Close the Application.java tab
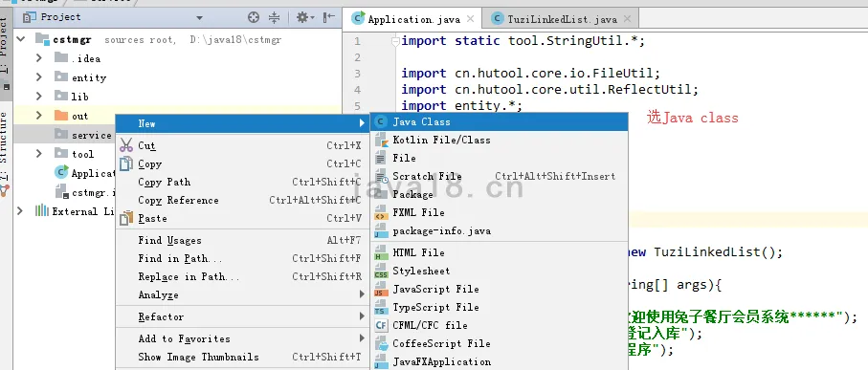 470,19
